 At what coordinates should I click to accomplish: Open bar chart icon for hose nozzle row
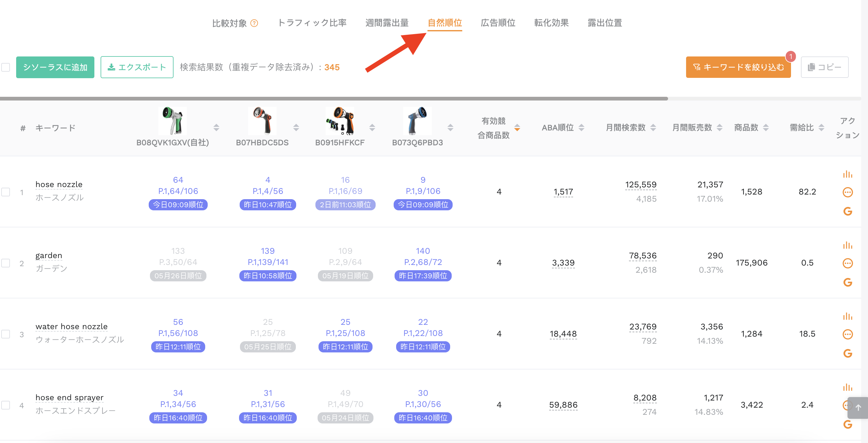[848, 174]
